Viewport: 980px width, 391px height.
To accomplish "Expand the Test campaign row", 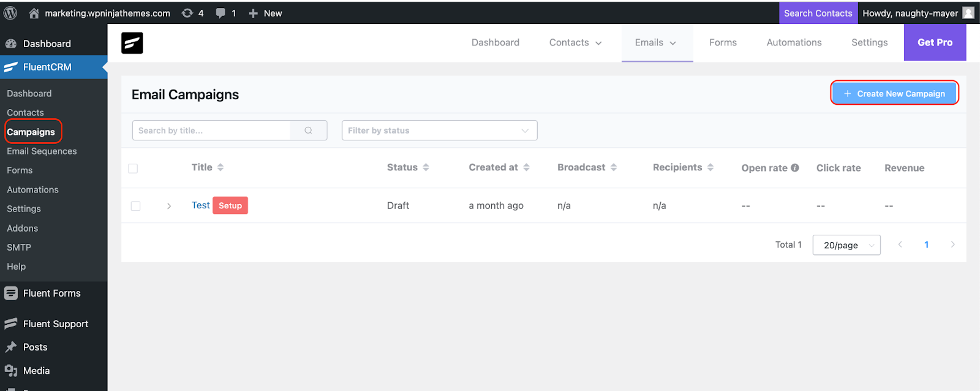I will coord(169,206).
